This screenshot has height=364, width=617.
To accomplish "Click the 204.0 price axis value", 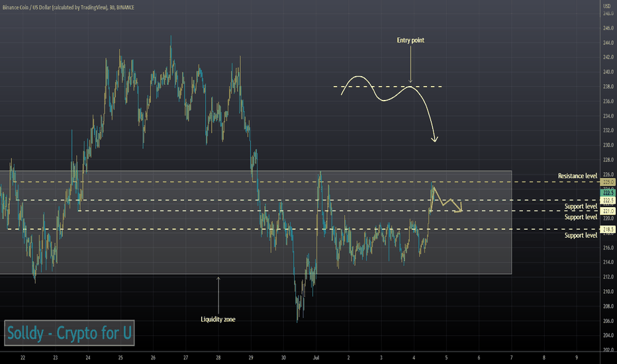I will pyautogui.click(x=608, y=336).
